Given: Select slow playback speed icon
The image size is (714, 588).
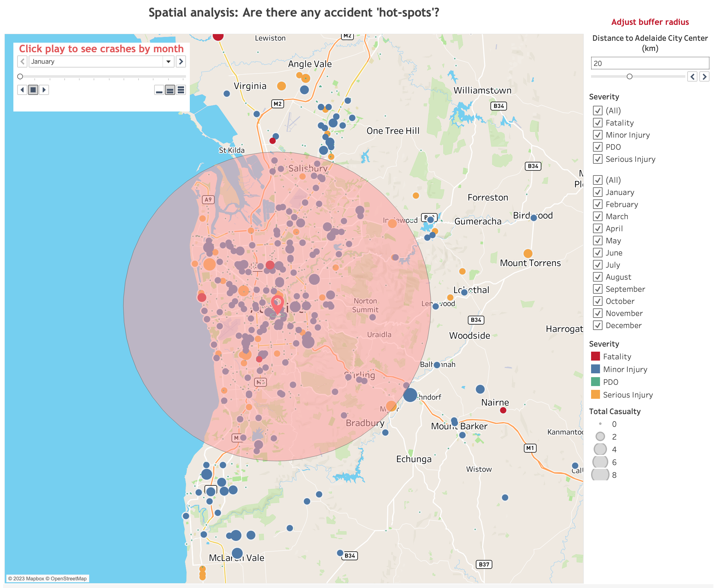Looking at the screenshot, I should pos(159,90).
